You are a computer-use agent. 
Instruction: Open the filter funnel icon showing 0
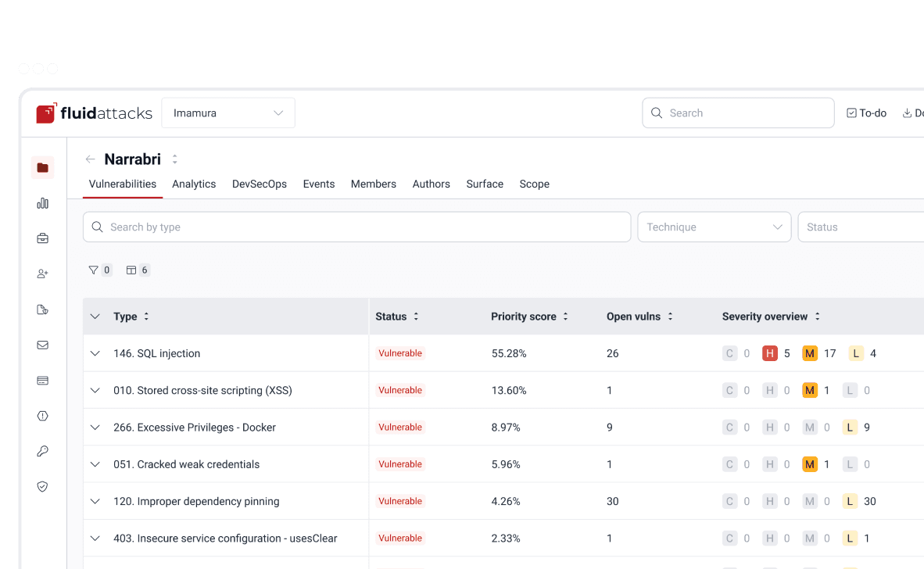point(93,270)
